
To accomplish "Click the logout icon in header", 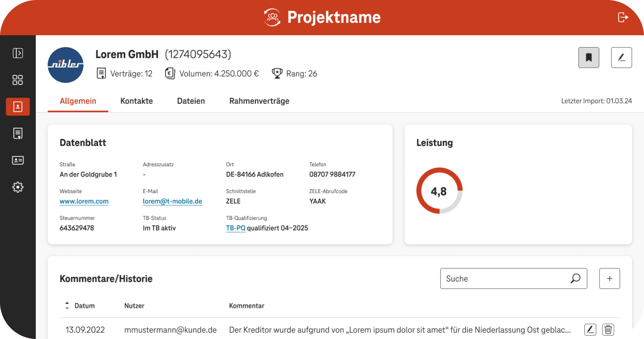I will pos(623,17).
